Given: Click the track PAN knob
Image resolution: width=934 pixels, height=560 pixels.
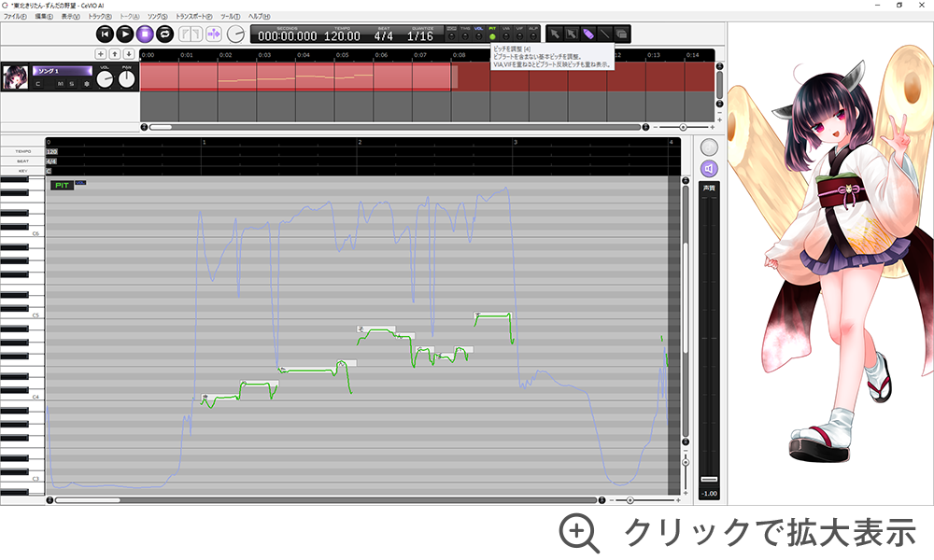Looking at the screenshot, I should coord(127,78).
